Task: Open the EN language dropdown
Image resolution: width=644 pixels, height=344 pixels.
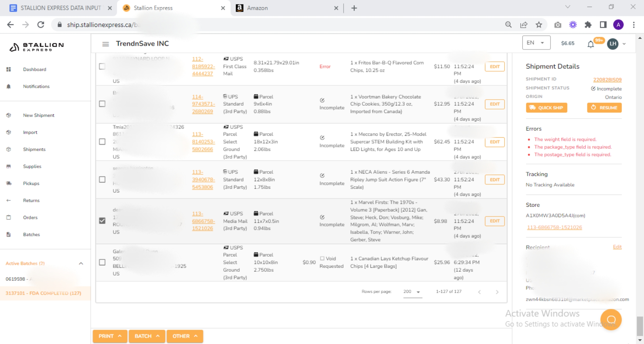Action: pos(536,43)
